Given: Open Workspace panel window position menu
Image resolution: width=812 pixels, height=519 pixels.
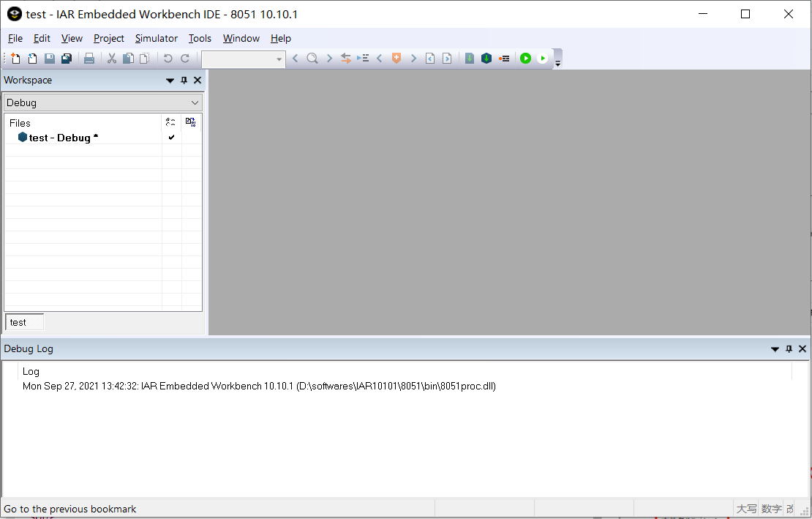Looking at the screenshot, I should [x=170, y=81].
